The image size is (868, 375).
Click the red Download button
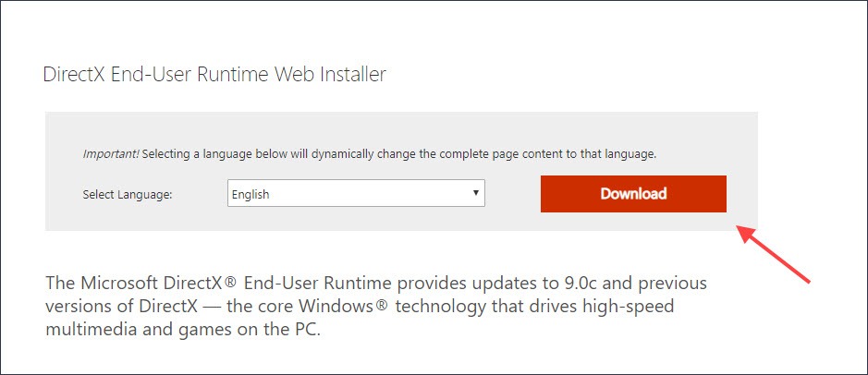click(x=633, y=194)
